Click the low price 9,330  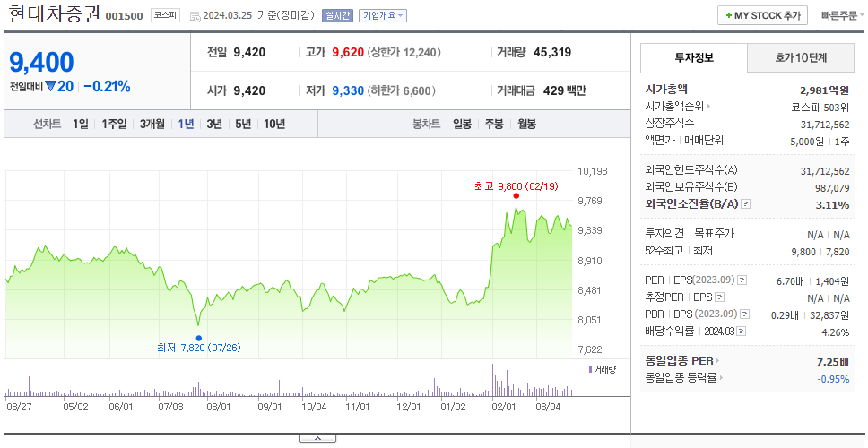click(348, 90)
